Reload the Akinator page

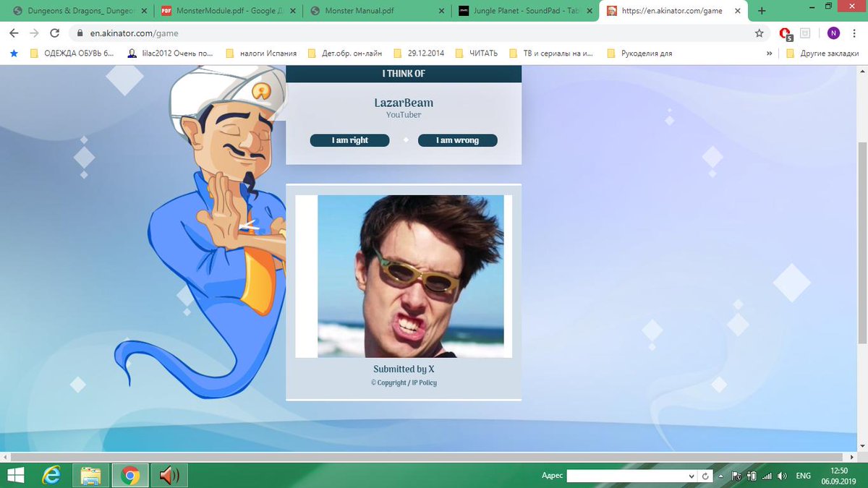pyautogui.click(x=54, y=33)
